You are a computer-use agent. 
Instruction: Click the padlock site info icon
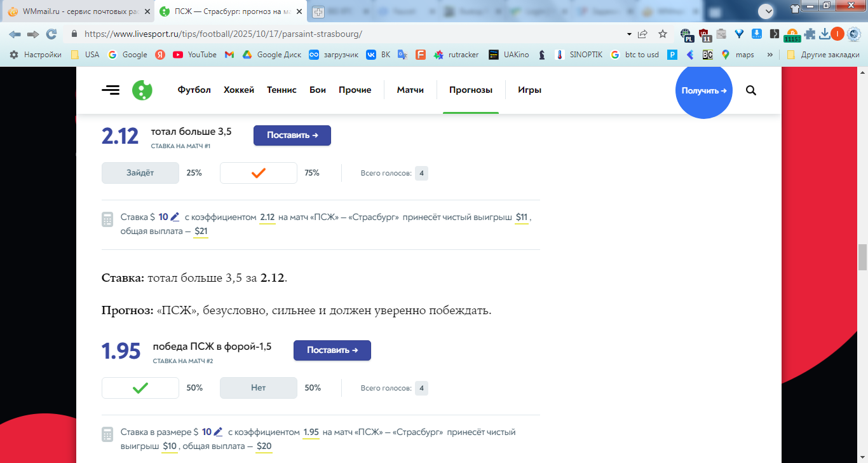(x=75, y=34)
